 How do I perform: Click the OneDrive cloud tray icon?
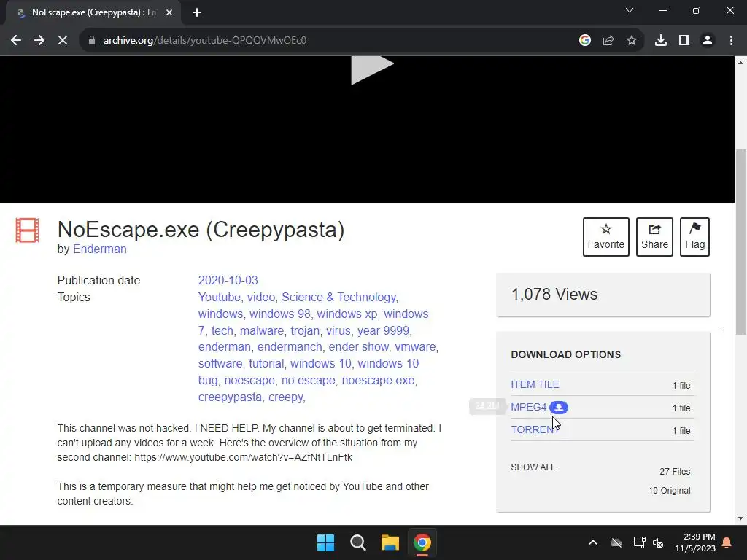pyautogui.click(x=616, y=542)
